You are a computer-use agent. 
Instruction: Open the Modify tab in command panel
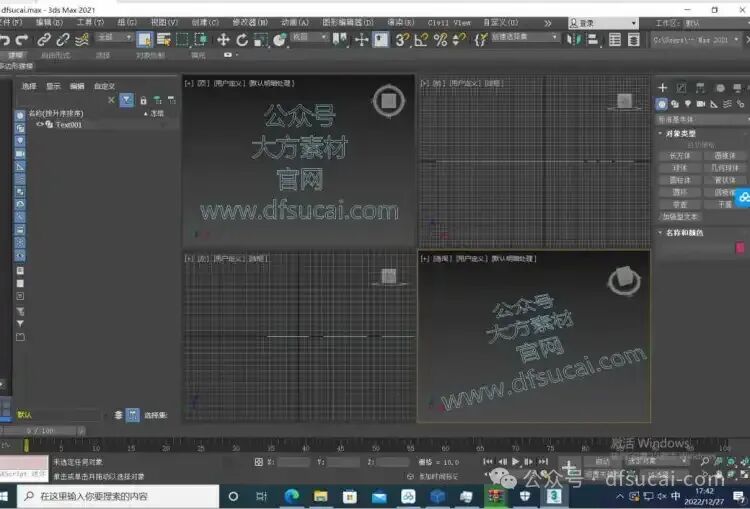click(x=681, y=87)
